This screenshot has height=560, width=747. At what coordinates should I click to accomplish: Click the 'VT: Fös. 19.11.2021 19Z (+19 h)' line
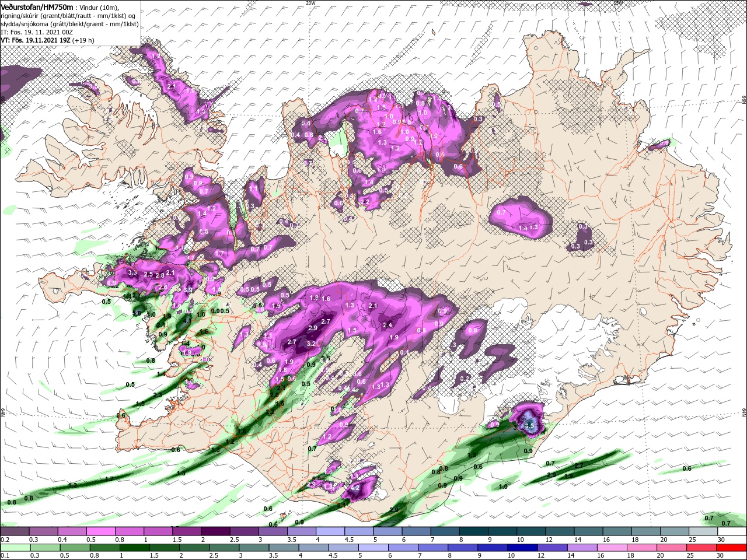pyautogui.click(x=47, y=40)
